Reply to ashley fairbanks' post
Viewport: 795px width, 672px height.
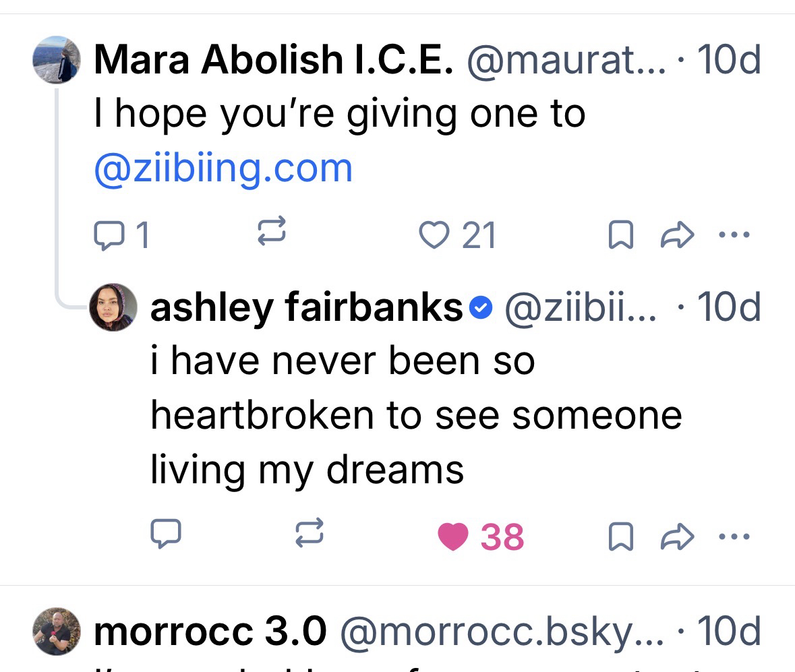(165, 536)
